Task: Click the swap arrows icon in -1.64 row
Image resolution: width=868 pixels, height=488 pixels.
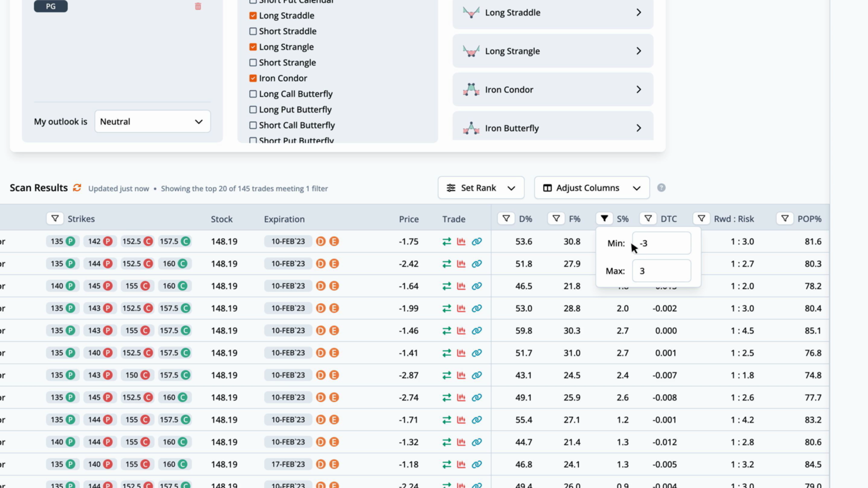Action: pyautogui.click(x=447, y=286)
